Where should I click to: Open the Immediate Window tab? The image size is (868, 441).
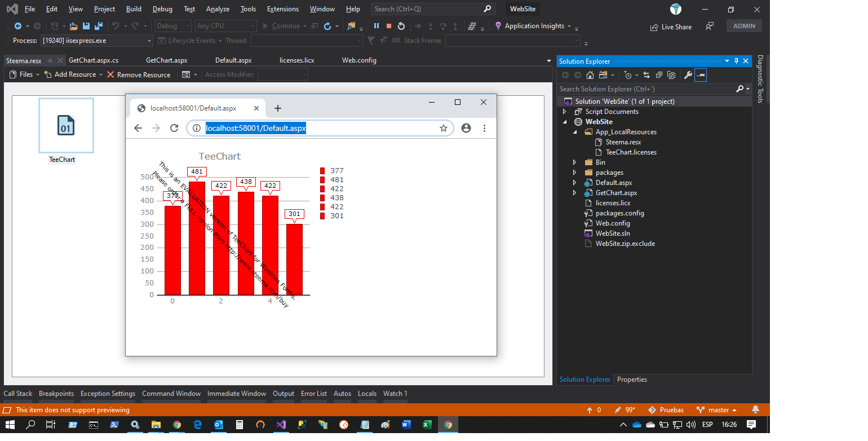click(237, 394)
